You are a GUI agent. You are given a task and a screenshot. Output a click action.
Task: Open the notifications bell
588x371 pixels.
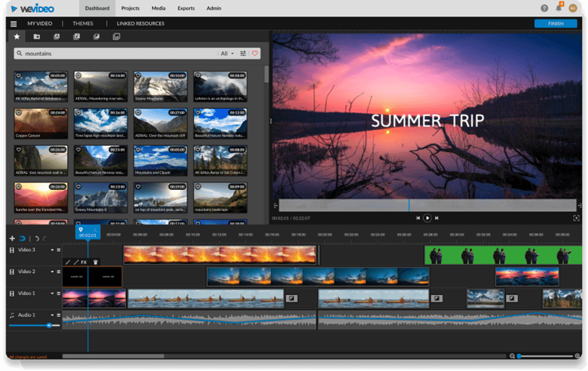[x=559, y=8]
